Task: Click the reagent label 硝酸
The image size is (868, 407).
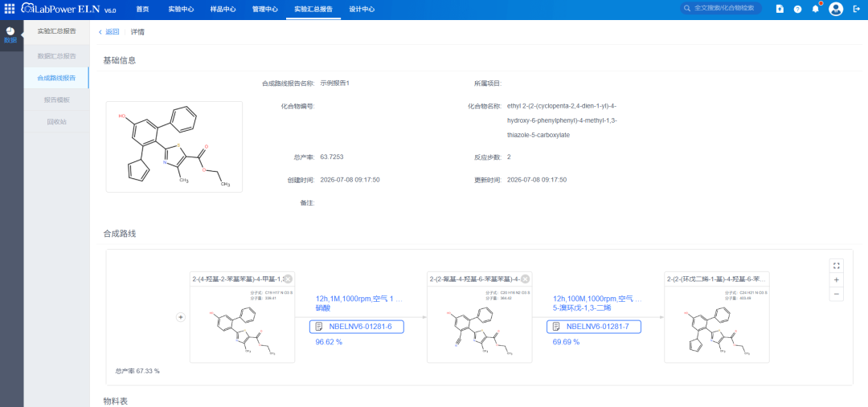Action: click(323, 308)
